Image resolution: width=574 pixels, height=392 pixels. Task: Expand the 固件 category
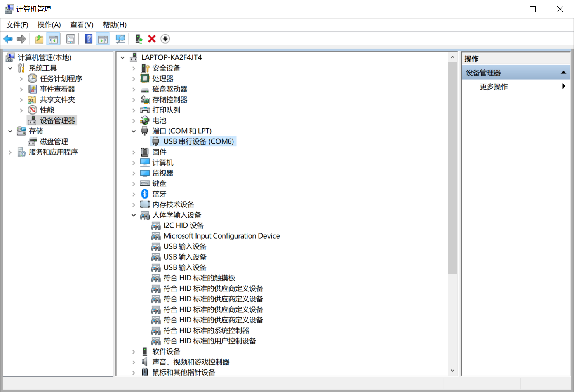134,152
